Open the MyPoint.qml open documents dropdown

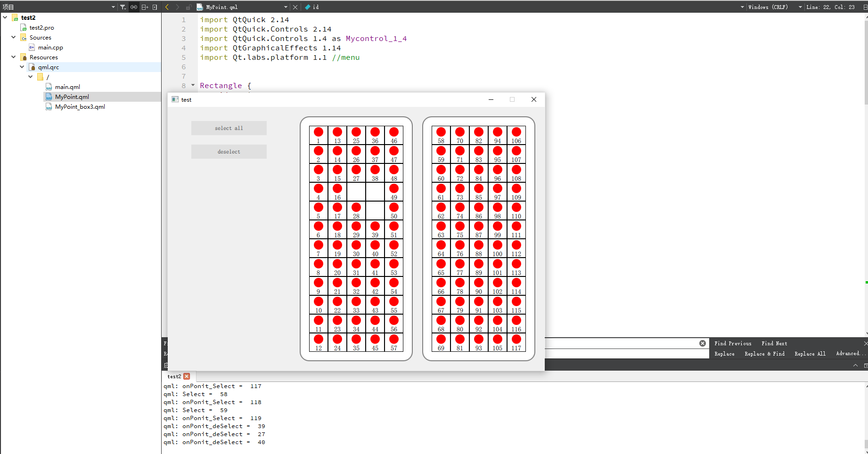click(x=286, y=7)
